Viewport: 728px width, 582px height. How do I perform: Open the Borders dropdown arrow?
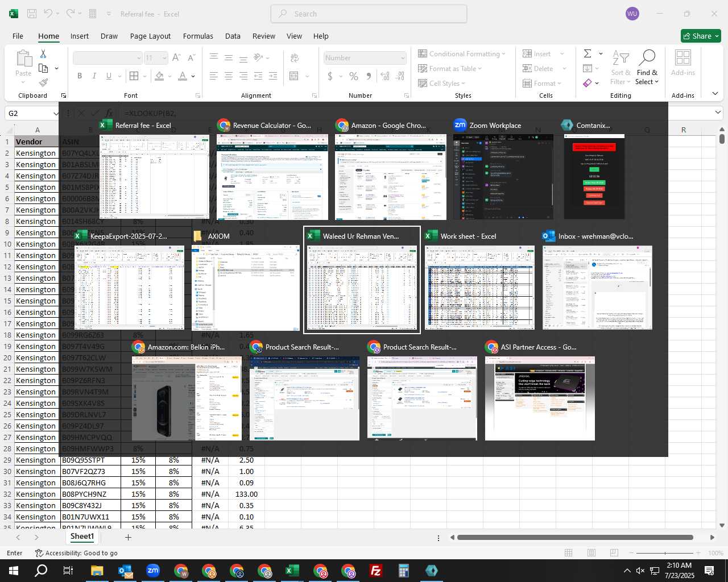144,76
